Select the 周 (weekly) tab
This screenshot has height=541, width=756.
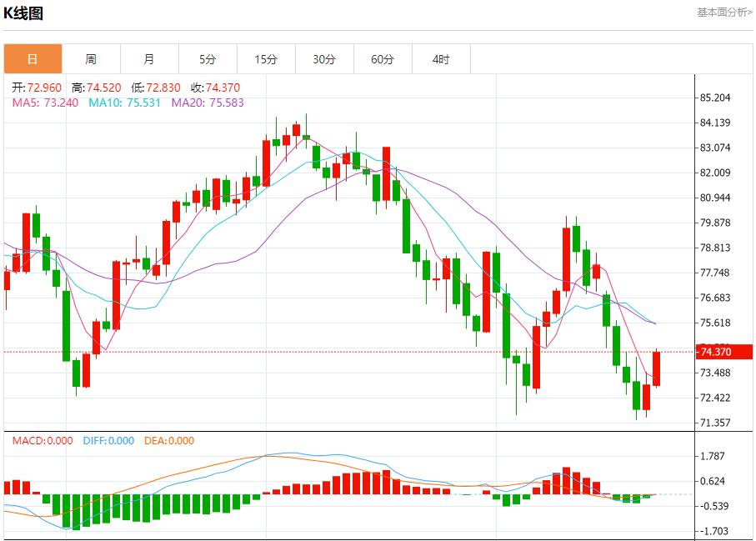coord(91,59)
